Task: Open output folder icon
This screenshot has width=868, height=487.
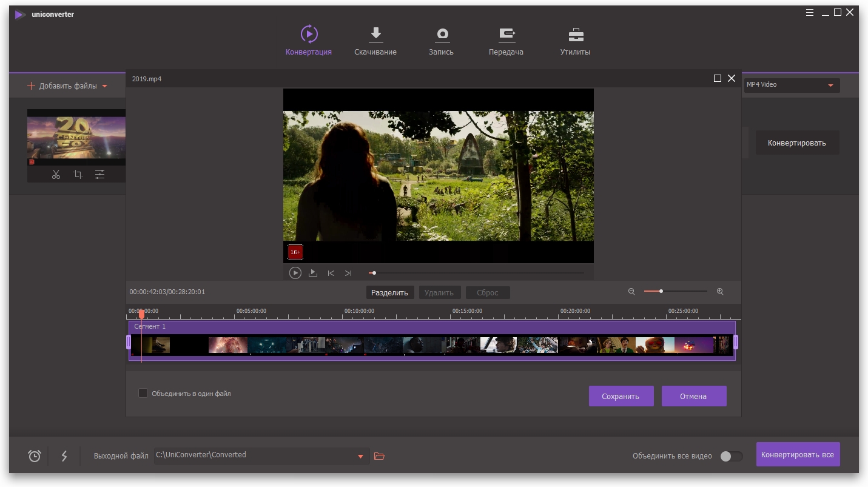Action: pyautogui.click(x=379, y=456)
